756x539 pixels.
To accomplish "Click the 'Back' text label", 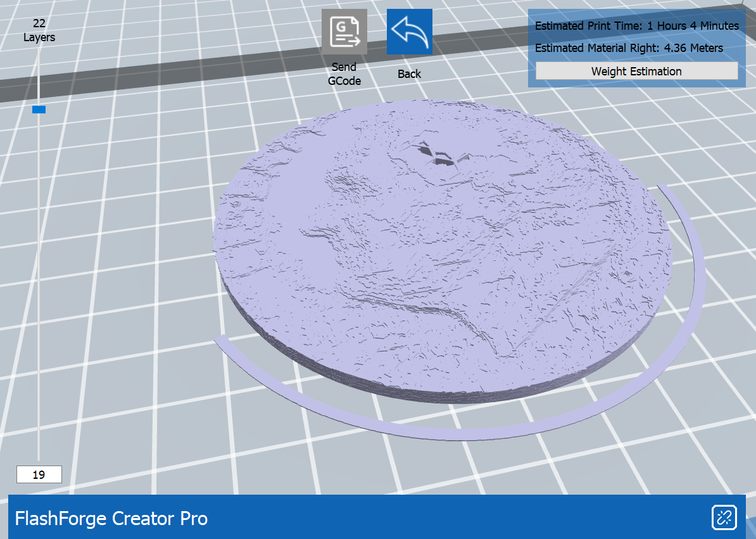I will (x=409, y=74).
